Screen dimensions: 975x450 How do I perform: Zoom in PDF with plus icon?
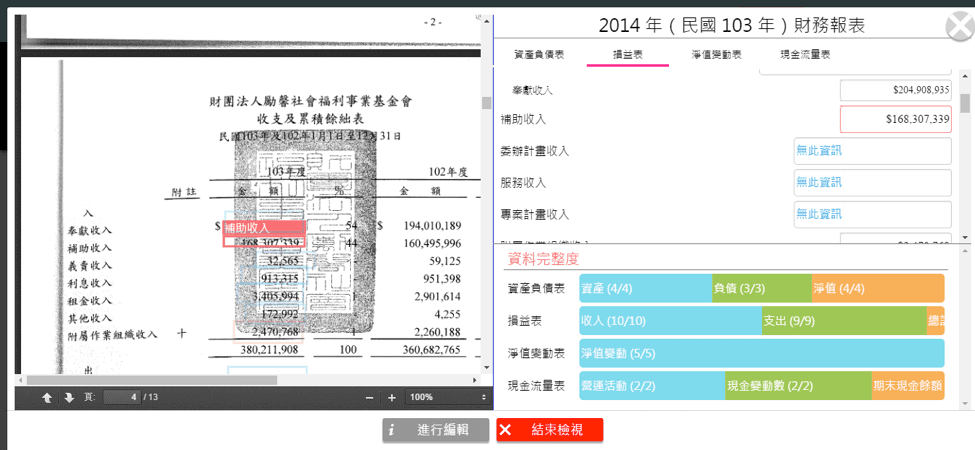tap(392, 398)
